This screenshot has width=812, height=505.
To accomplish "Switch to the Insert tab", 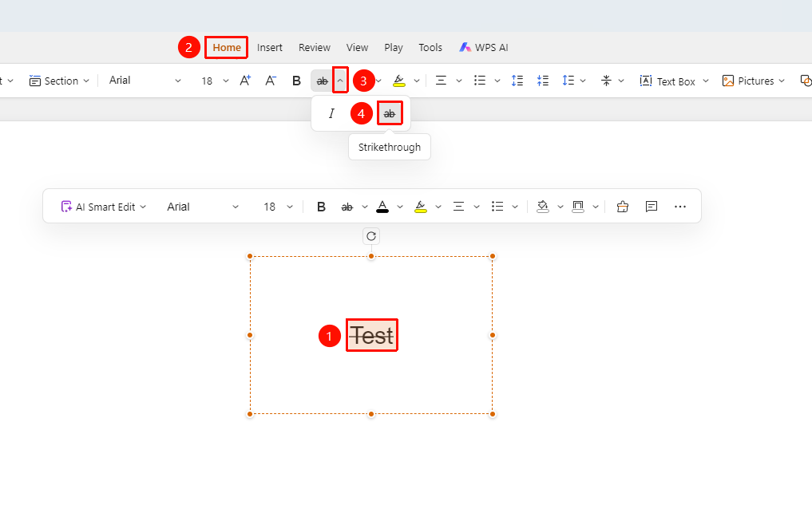I will click(x=270, y=48).
